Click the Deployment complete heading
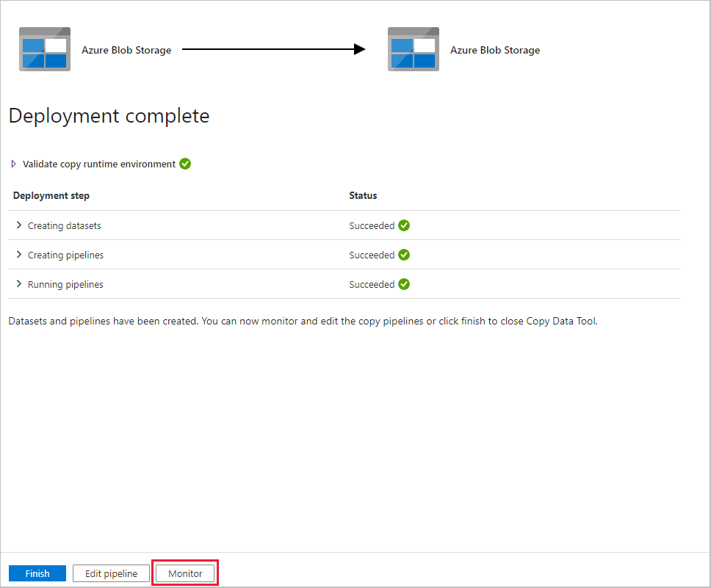This screenshot has width=711, height=588. 109,116
